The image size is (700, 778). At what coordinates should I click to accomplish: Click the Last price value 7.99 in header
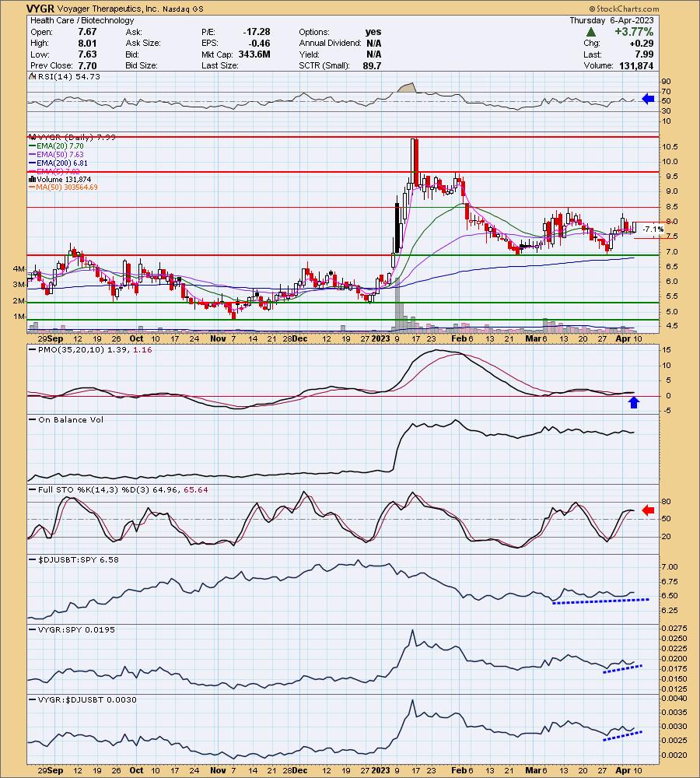point(645,54)
